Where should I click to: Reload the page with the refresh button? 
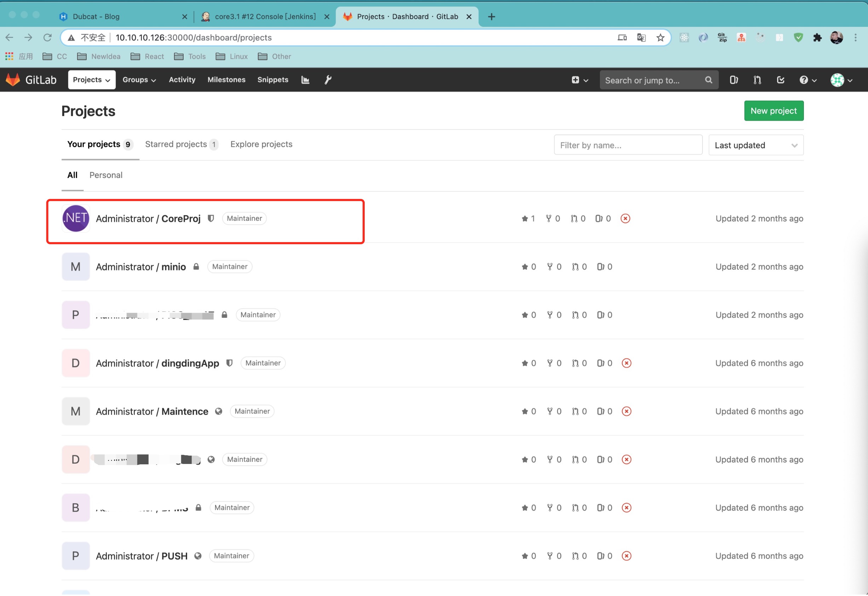tap(47, 38)
